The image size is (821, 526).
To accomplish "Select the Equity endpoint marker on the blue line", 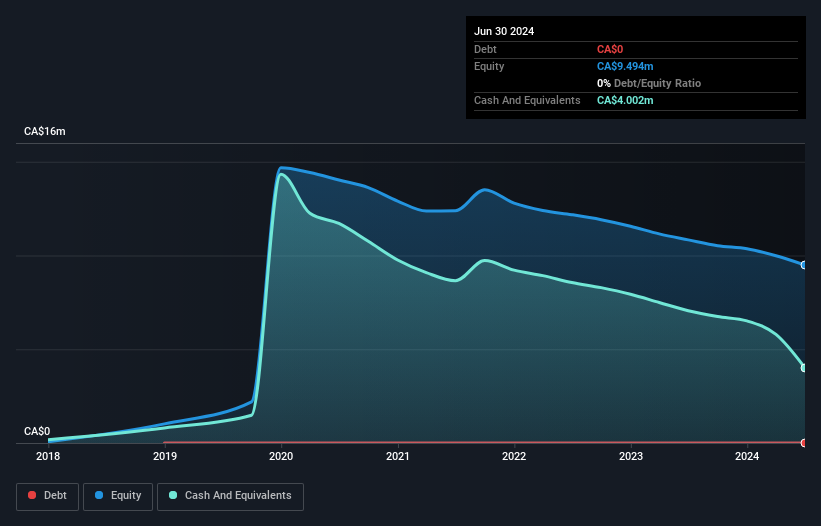I will point(804,265).
